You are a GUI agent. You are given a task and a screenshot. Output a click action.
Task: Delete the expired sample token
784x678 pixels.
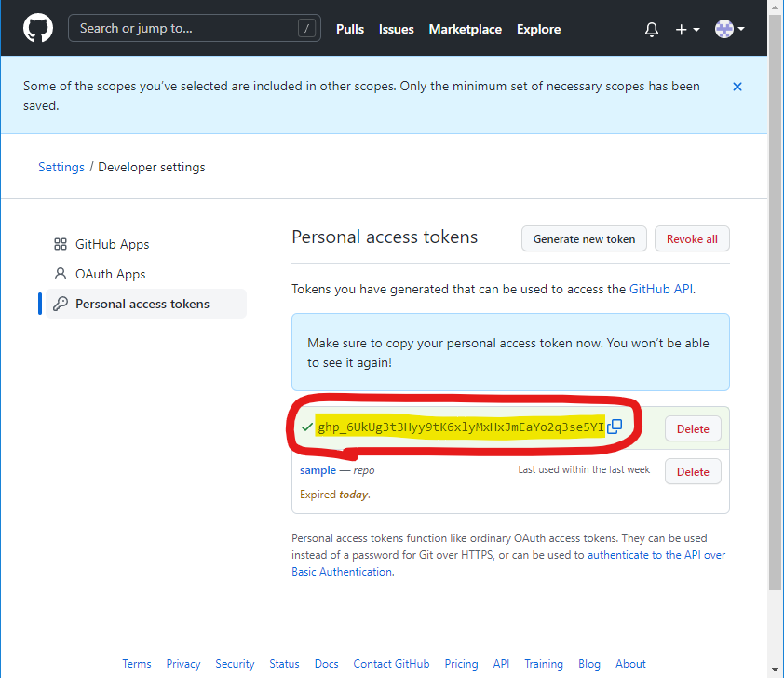[692, 472]
